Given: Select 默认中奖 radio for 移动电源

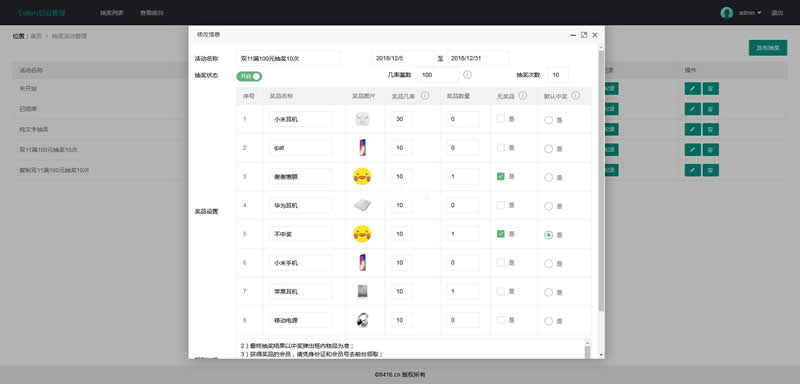Looking at the screenshot, I should (x=548, y=321).
